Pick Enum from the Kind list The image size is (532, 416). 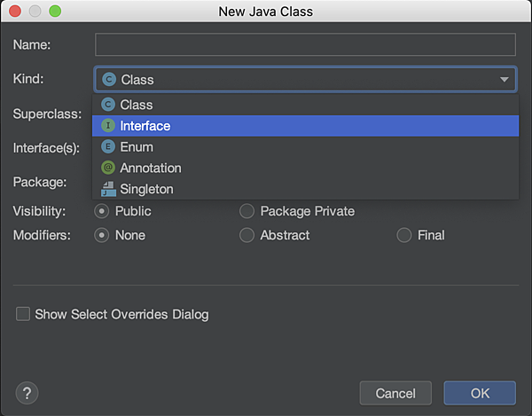pyautogui.click(x=305, y=147)
